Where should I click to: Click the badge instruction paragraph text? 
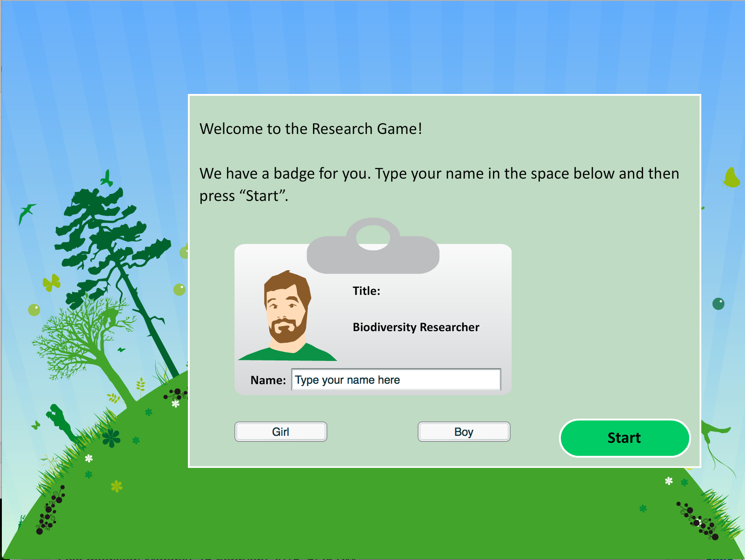(439, 185)
